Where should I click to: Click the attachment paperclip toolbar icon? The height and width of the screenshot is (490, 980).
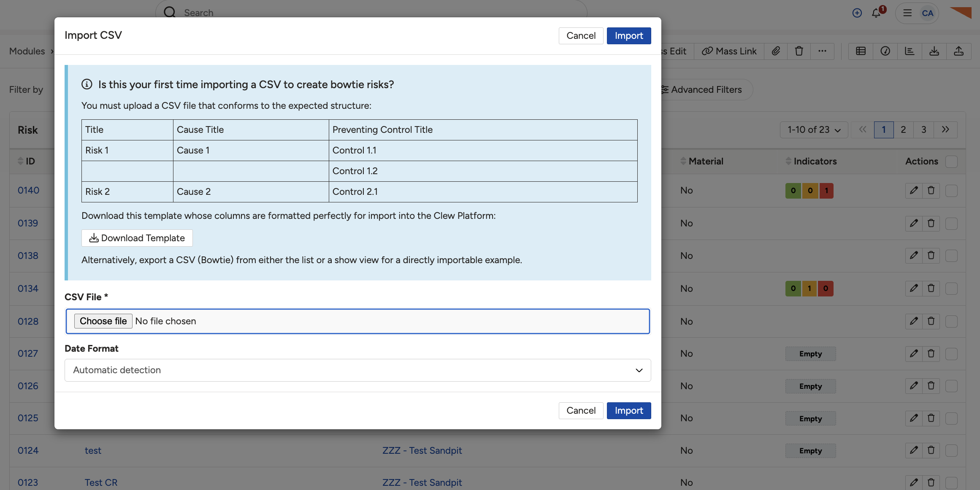point(776,51)
